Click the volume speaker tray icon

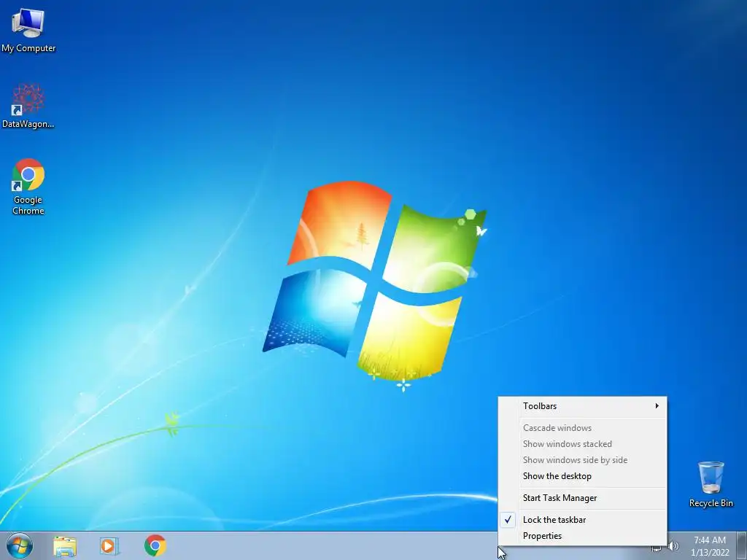click(x=673, y=547)
